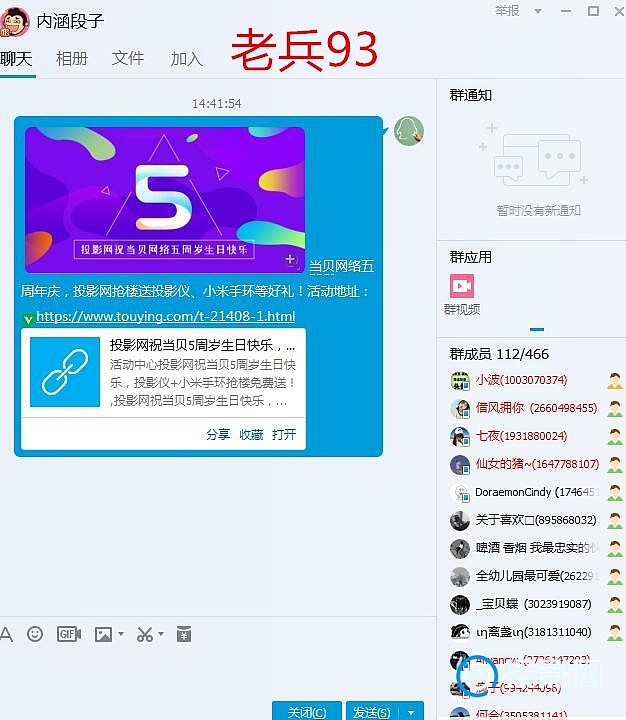The image size is (626, 720).
Task: Select member 关于喜欢□(895868032)
Action: point(536,520)
